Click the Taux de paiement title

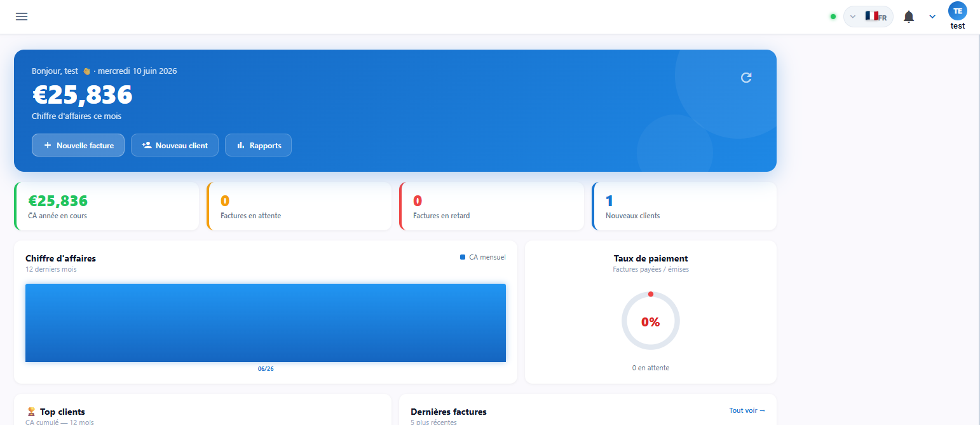651,258
